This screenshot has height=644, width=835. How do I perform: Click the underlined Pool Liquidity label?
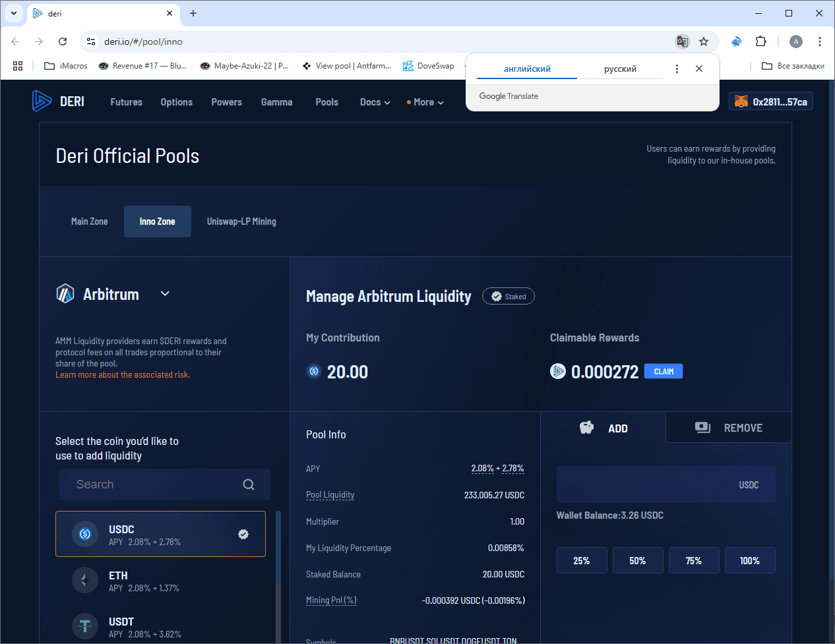coord(330,495)
